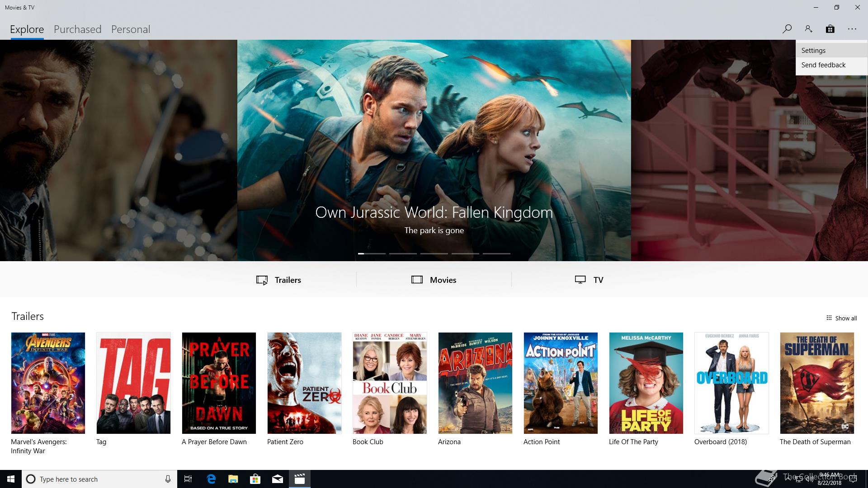Open the Life Of The Party poster
The image size is (868, 488).
[x=646, y=383]
